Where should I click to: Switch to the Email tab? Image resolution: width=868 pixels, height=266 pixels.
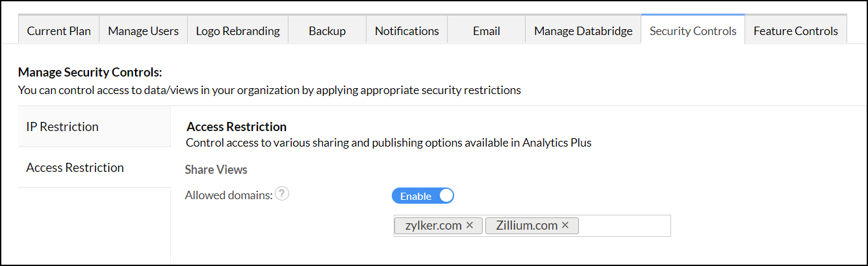(x=486, y=30)
